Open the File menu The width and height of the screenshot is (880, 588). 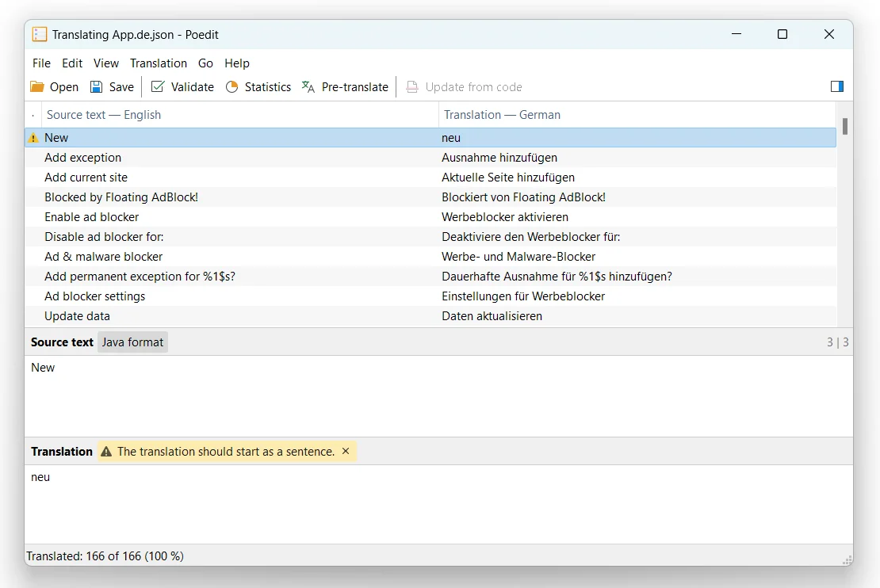pos(41,63)
